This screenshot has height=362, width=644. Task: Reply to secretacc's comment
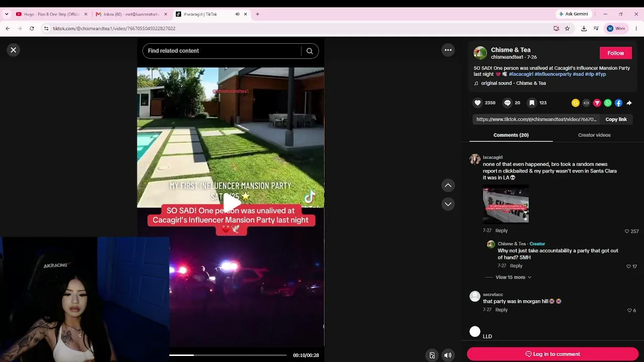point(501,310)
